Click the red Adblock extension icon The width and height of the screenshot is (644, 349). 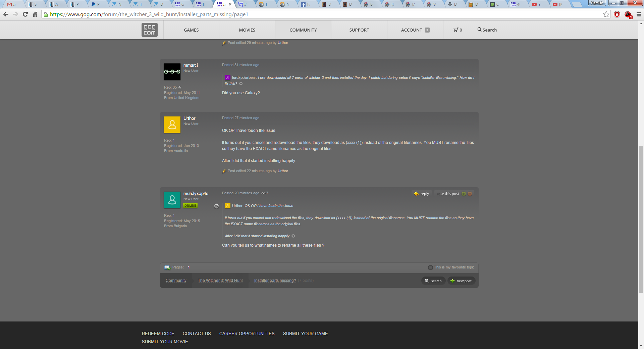point(617,14)
